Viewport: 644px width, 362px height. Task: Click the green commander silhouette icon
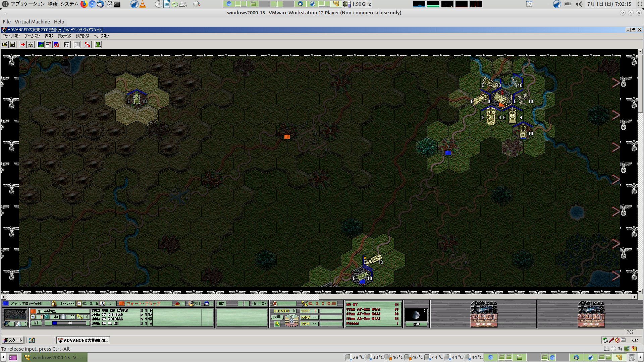click(x=98, y=45)
